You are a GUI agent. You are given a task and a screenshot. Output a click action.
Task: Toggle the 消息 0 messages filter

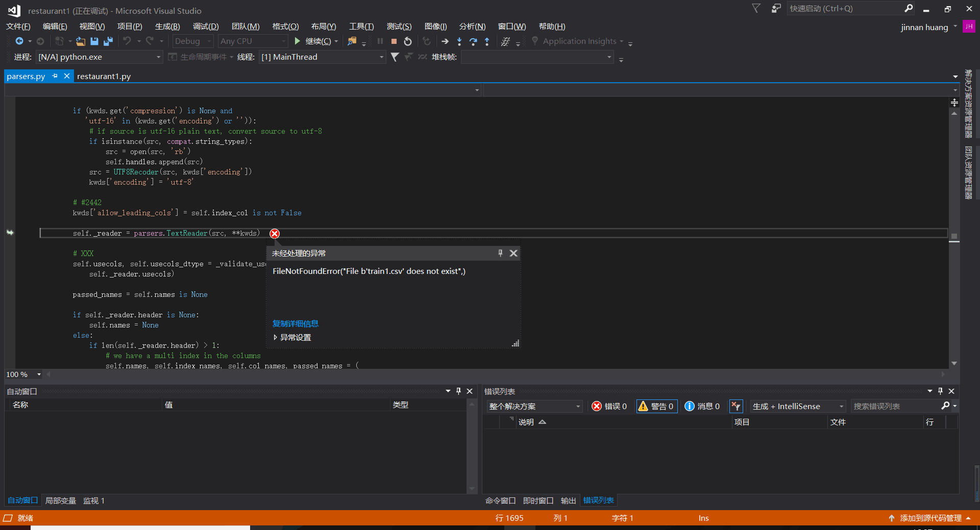(702, 406)
